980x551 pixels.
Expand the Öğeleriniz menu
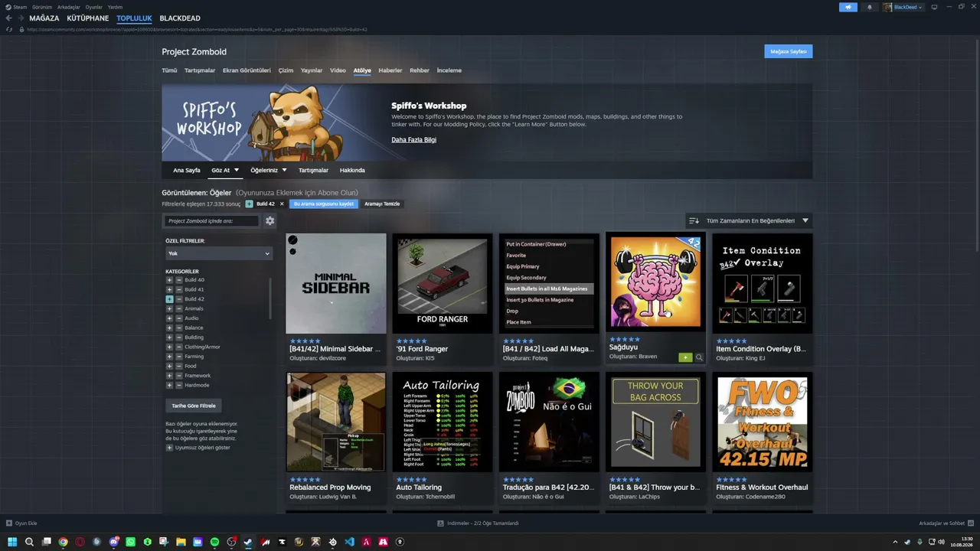coord(269,170)
